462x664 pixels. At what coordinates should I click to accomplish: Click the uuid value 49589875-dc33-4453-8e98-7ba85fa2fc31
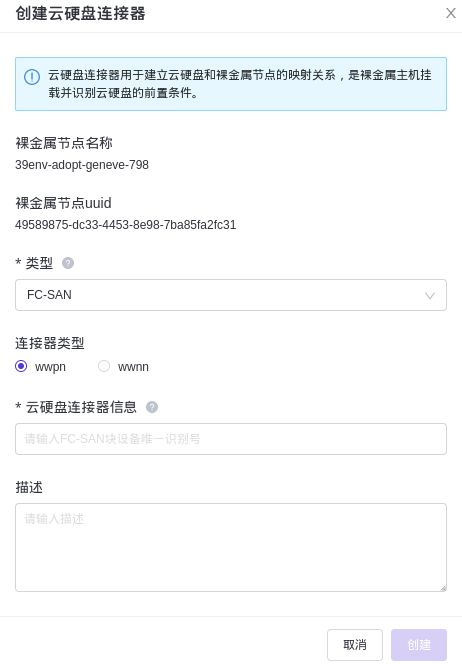pos(125,224)
